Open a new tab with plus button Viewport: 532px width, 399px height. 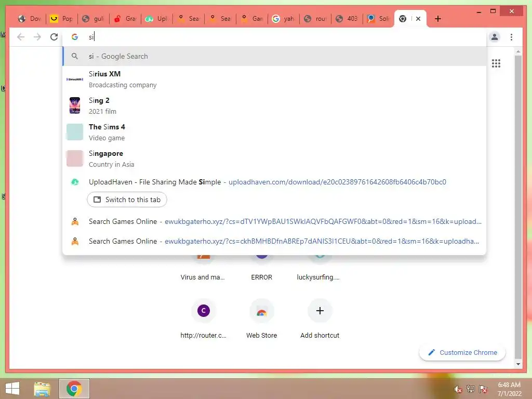point(437,19)
